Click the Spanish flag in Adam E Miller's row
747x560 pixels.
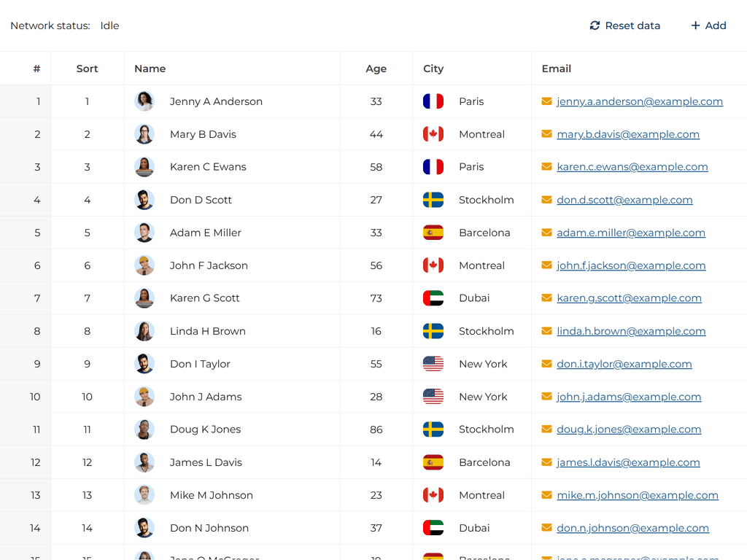433,233
